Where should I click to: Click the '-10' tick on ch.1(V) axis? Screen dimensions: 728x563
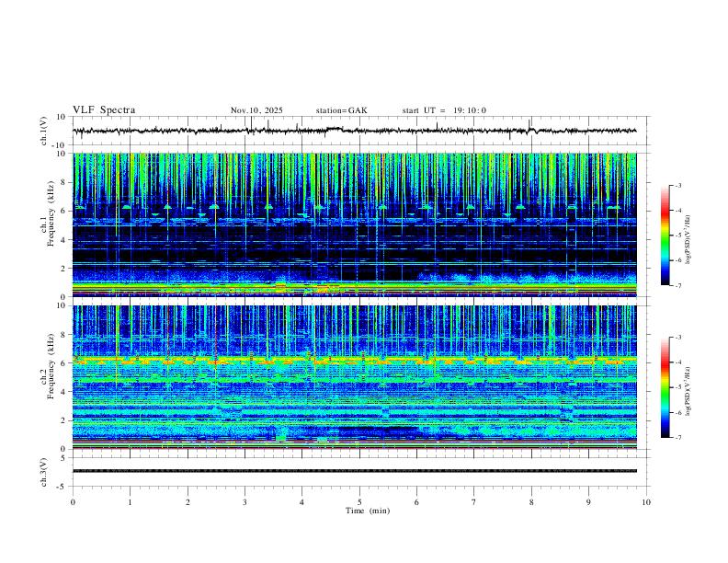click(60, 145)
